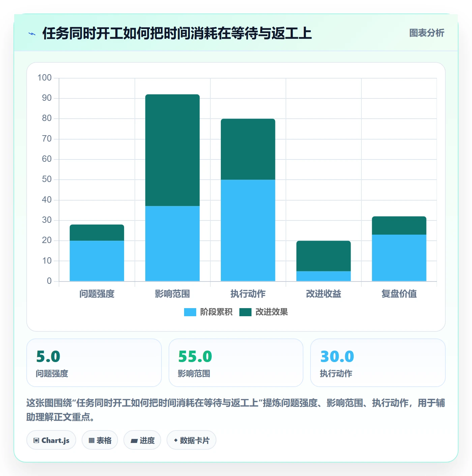Click the dark green bar segment for 执行动作
The height and width of the screenshot is (476, 472).
coord(248,149)
